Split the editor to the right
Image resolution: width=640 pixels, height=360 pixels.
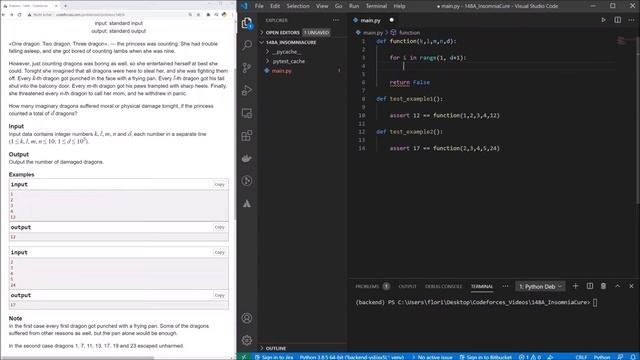[x=618, y=20]
